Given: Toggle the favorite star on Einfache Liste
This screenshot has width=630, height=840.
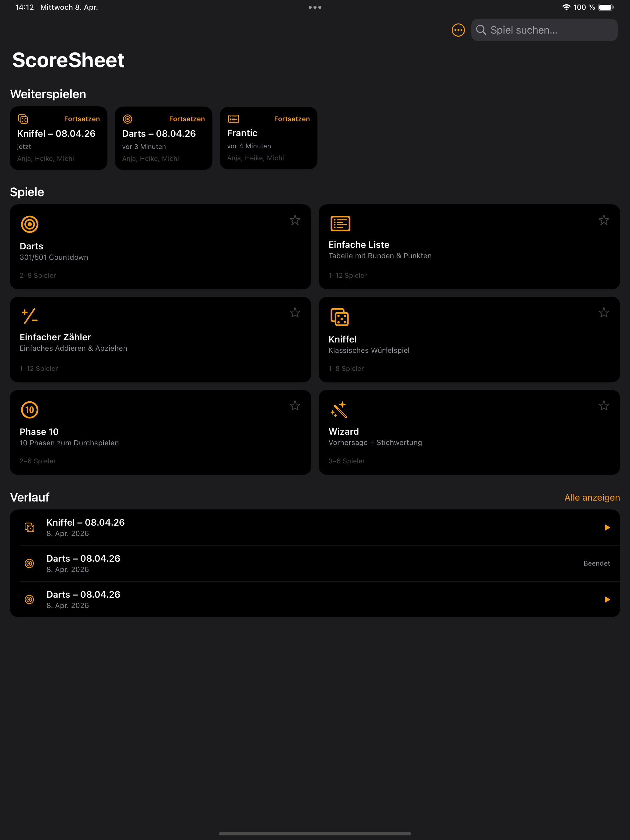Looking at the screenshot, I should pyautogui.click(x=603, y=220).
